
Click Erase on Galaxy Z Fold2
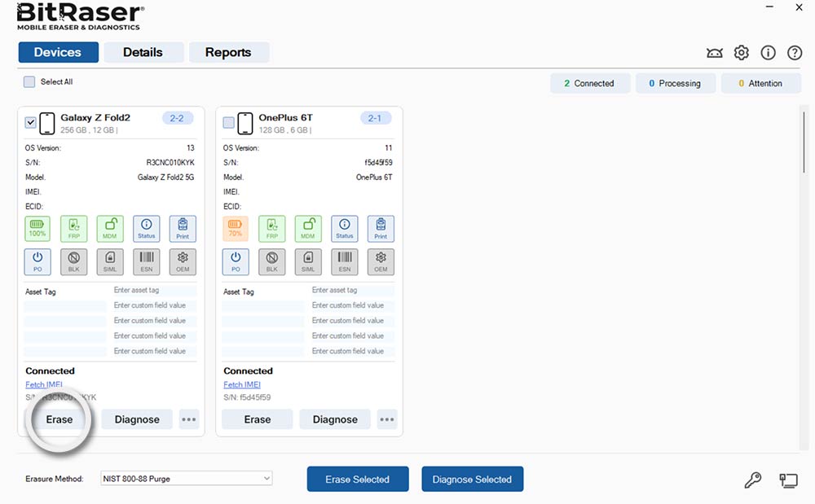(x=59, y=419)
